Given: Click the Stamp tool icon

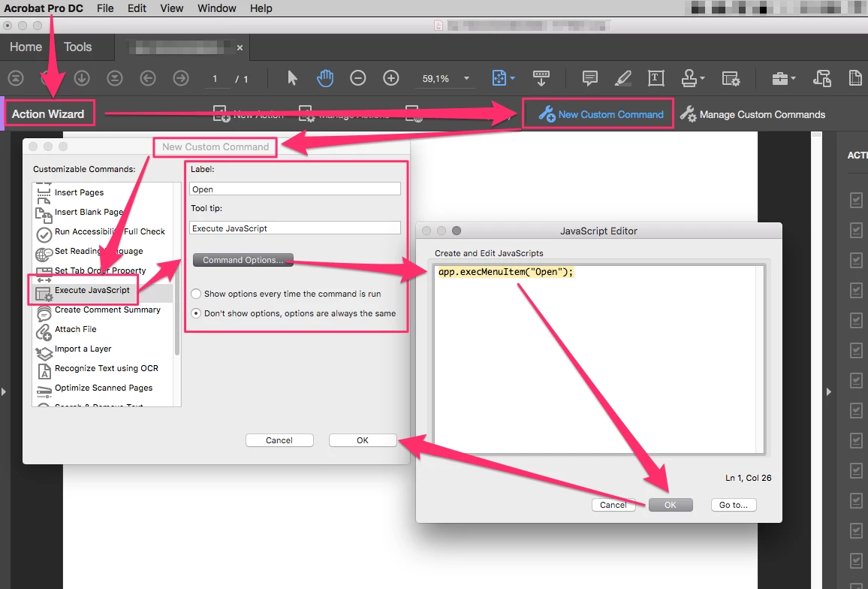Looking at the screenshot, I should click(x=689, y=78).
